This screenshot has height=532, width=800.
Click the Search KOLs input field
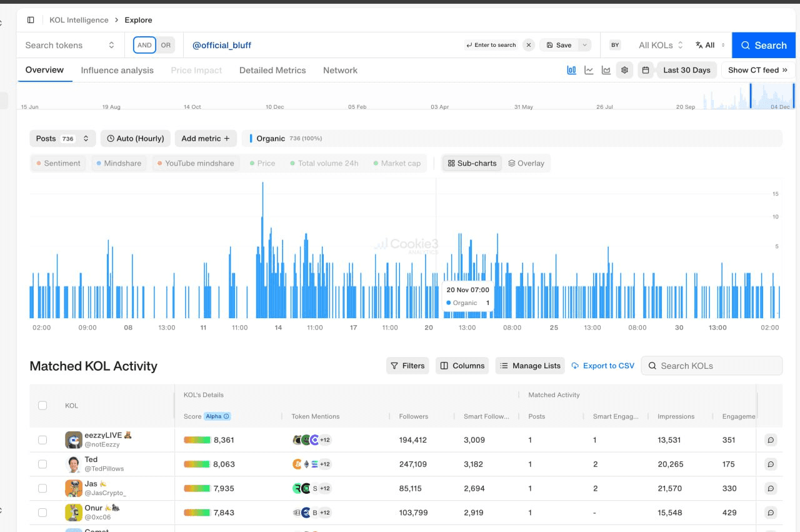[712, 366]
